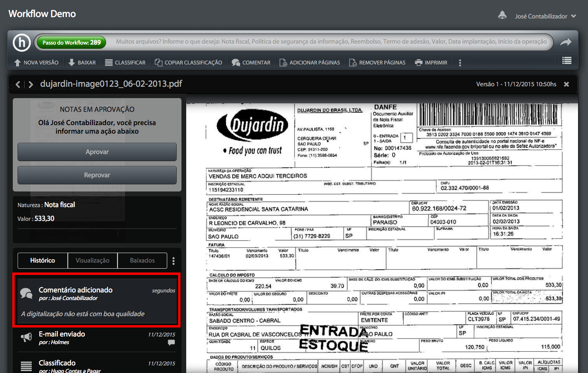Click the round "h" logo icon

(x=21, y=42)
